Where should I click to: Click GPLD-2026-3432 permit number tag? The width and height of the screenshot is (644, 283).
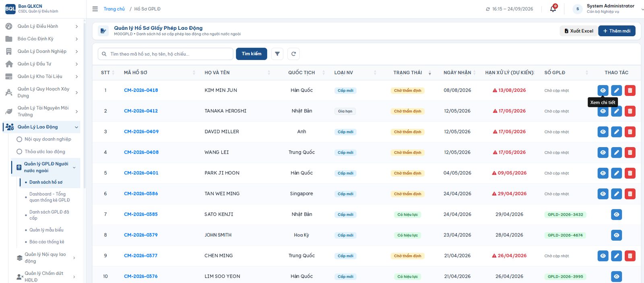tap(566, 215)
